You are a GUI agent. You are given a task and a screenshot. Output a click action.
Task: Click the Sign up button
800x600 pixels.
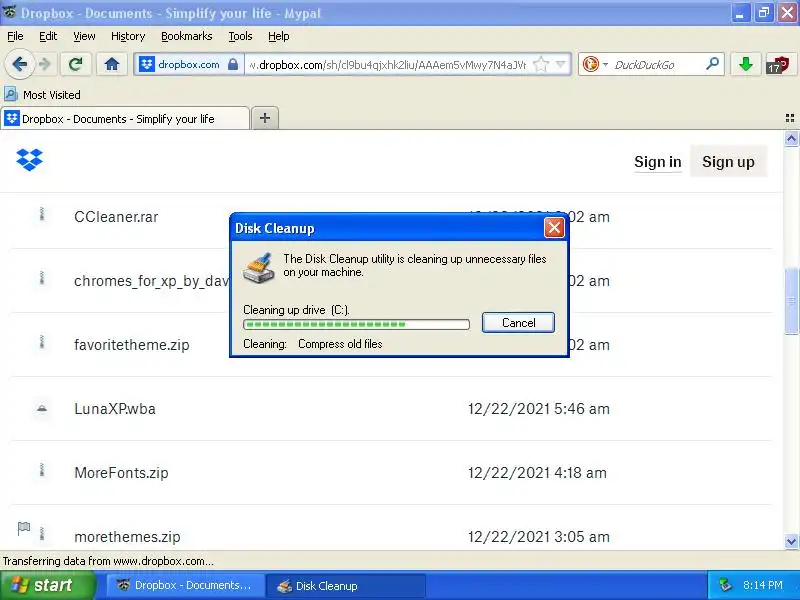pos(728,162)
